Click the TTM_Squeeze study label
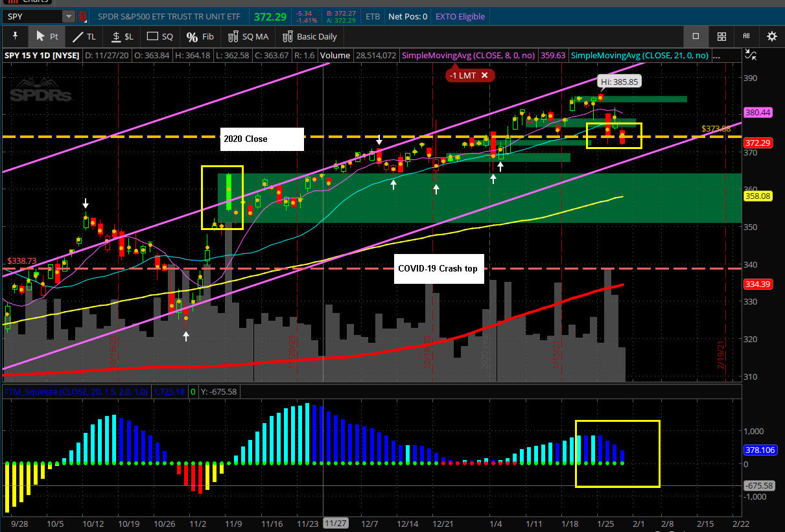785x532 pixels. 76,391
